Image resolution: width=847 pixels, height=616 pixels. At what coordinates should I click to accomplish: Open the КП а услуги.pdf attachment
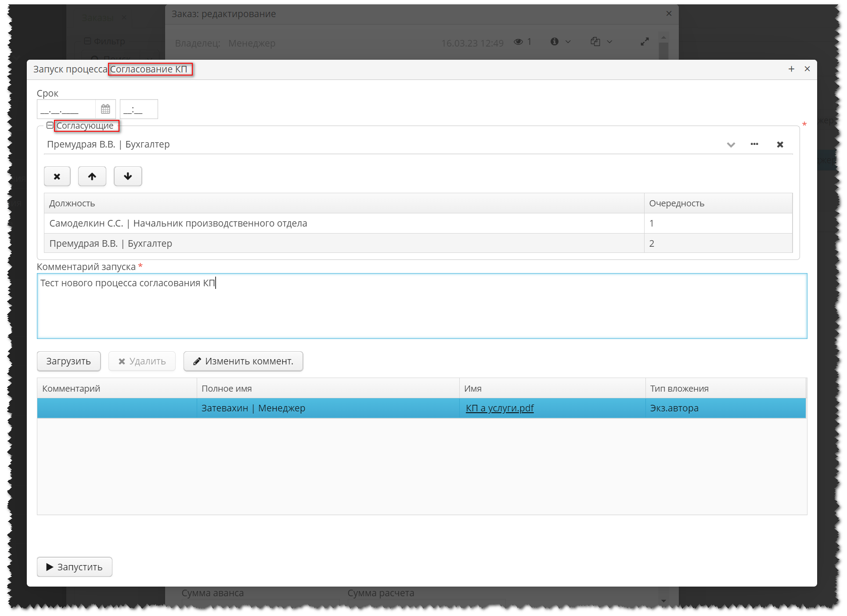499,408
